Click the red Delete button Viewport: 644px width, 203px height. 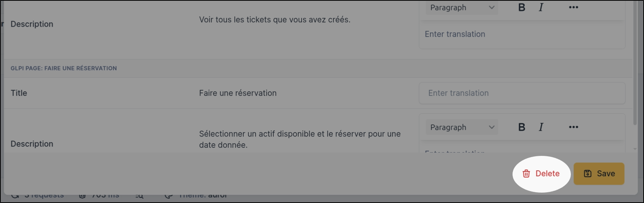(x=541, y=174)
